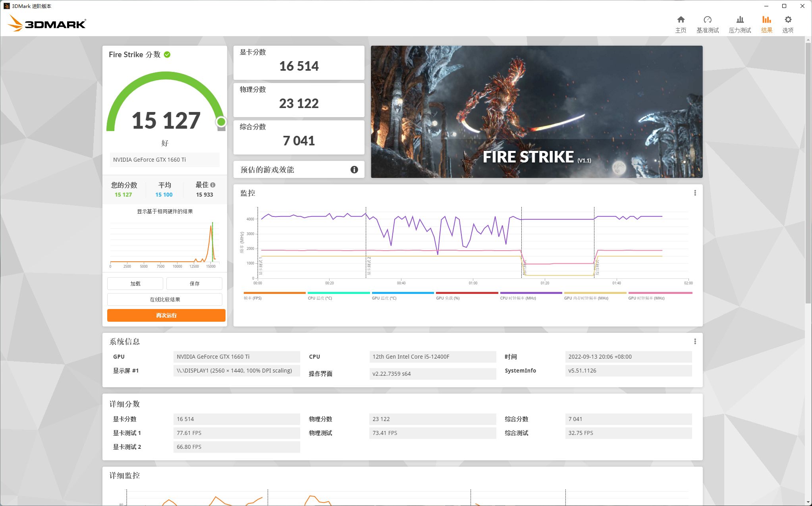Click the 在线比较结果 button
Viewport: 812px width, 506px height.
coord(164,299)
